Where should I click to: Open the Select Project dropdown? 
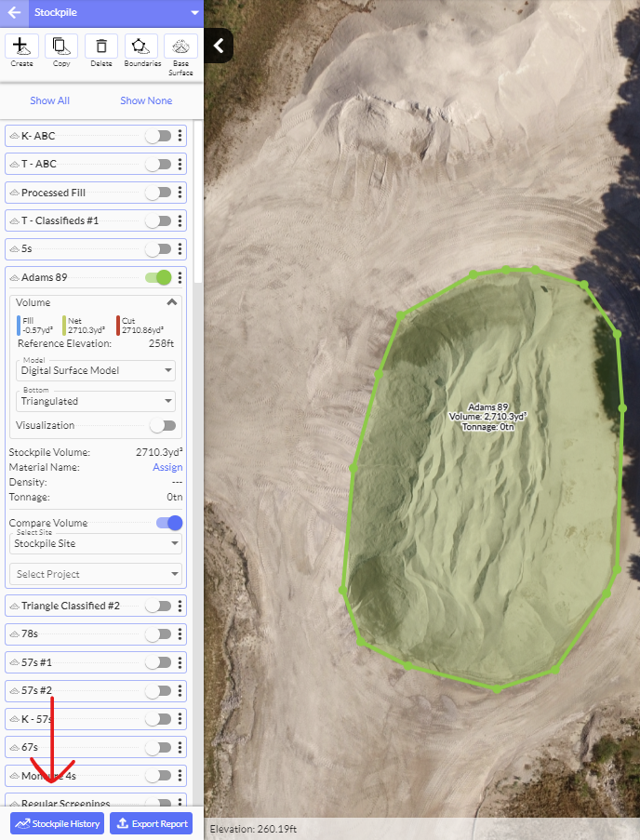96,574
